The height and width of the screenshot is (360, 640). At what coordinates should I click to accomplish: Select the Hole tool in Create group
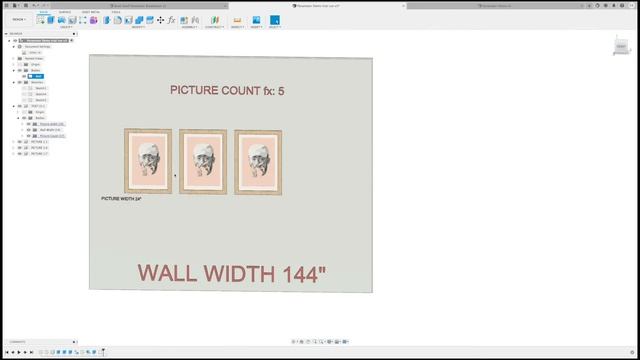72,20
